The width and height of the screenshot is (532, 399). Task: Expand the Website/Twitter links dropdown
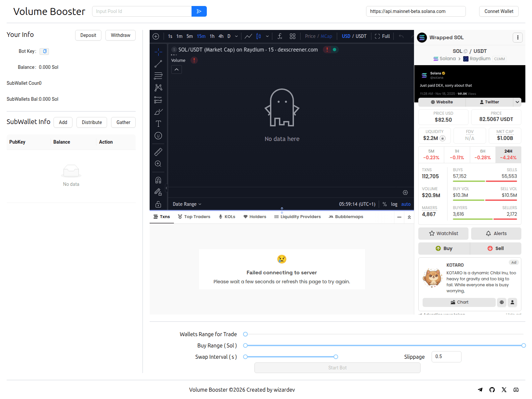tap(517, 102)
